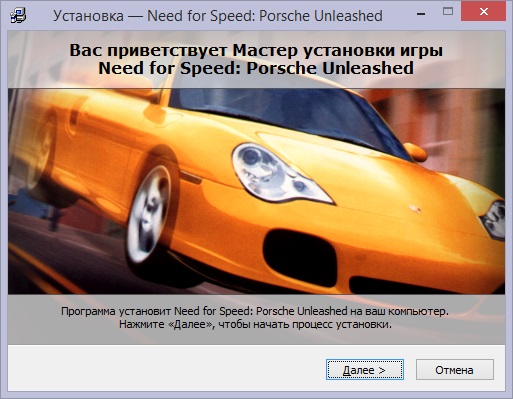Close the Установка window
Image resolution: width=513 pixels, height=399 pixels.
coord(483,12)
